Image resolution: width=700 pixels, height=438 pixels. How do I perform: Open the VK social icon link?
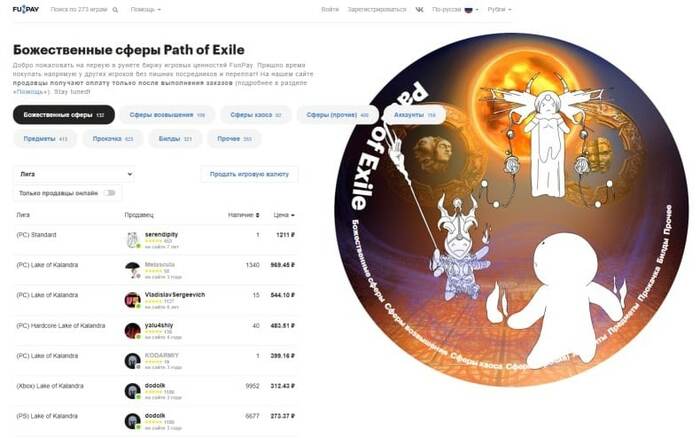point(419,9)
